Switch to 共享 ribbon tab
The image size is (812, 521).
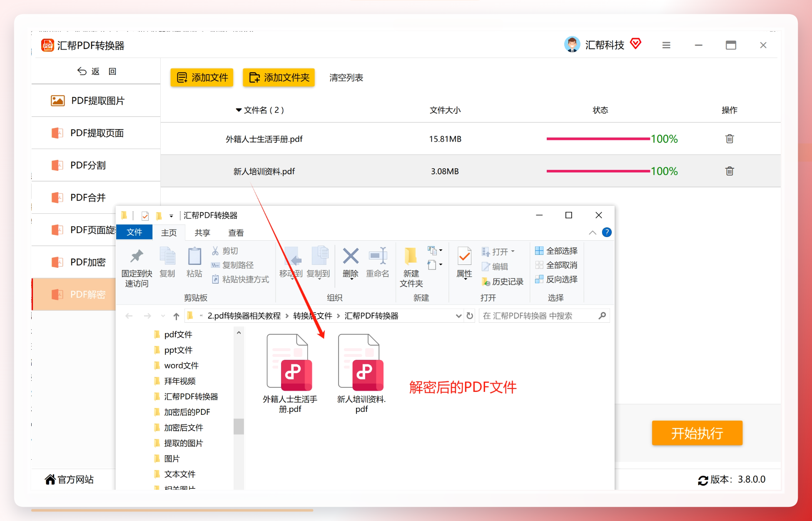pos(202,233)
